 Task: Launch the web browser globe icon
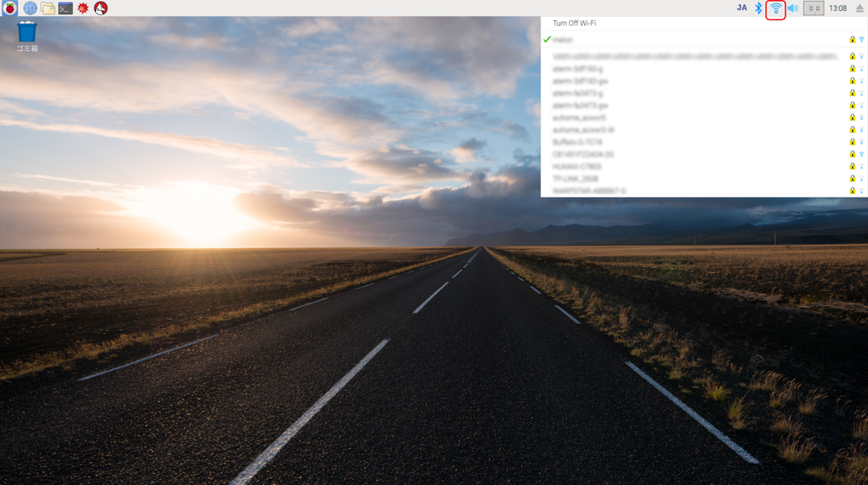[x=30, y=8]
